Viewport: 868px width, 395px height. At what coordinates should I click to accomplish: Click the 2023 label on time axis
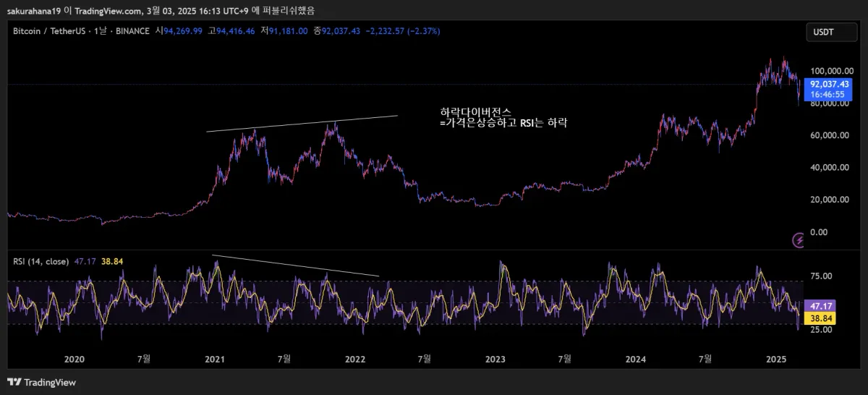click(x=495, y=359)
